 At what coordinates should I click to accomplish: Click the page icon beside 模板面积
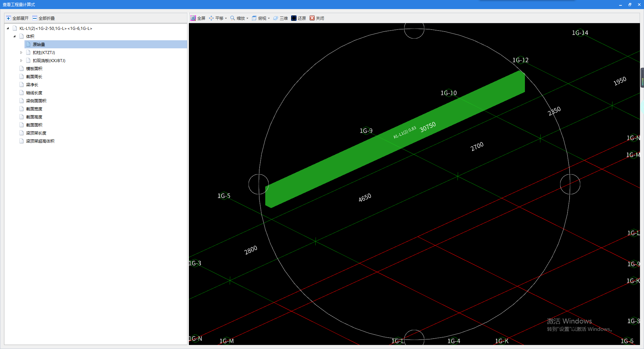point(22,68)
